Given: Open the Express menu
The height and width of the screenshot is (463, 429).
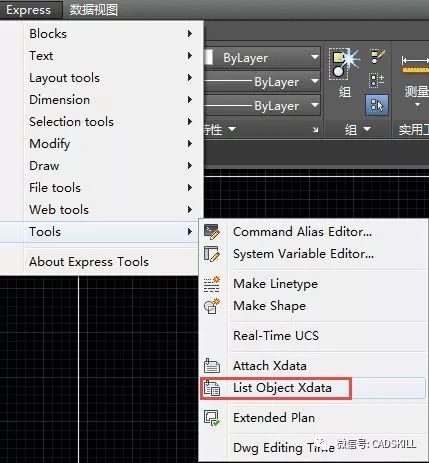Looking at the screenshot, I should coord(29,10).
